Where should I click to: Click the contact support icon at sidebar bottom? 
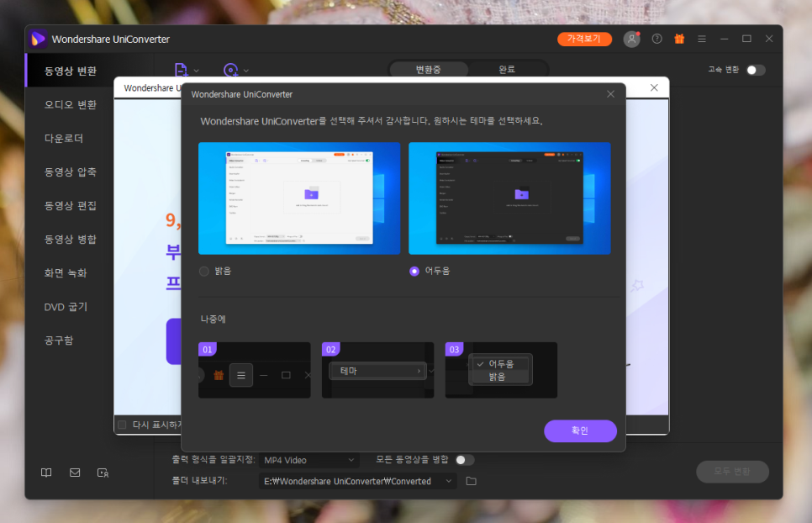click(x=103, y=473)
